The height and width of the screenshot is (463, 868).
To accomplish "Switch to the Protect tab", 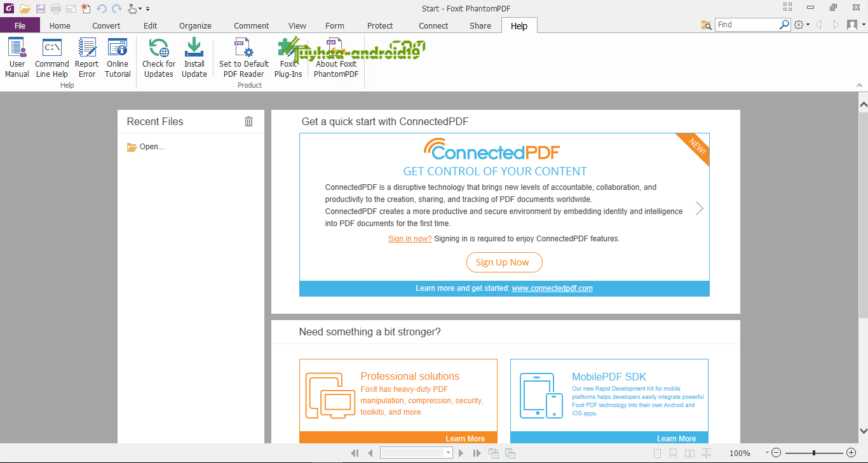I will tap(380, 25).
